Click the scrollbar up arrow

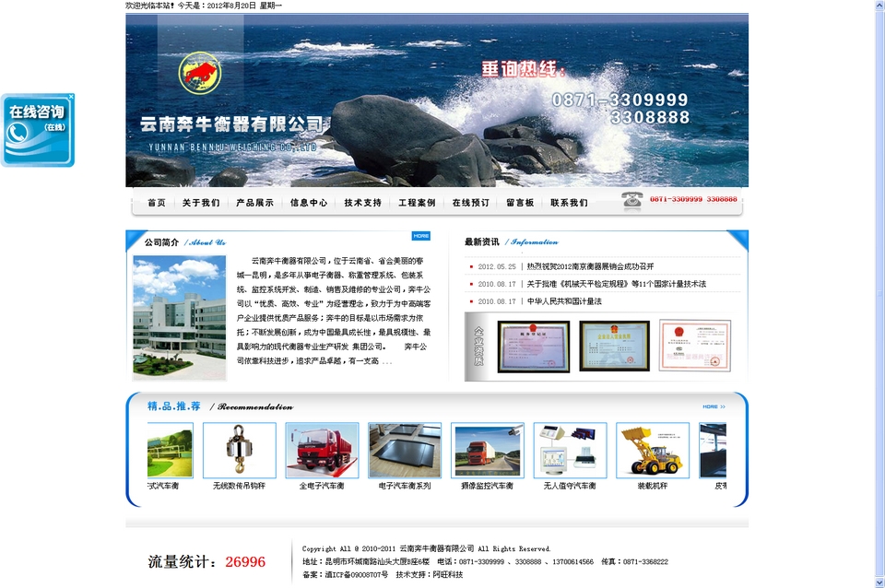click(x=879, y=6)
